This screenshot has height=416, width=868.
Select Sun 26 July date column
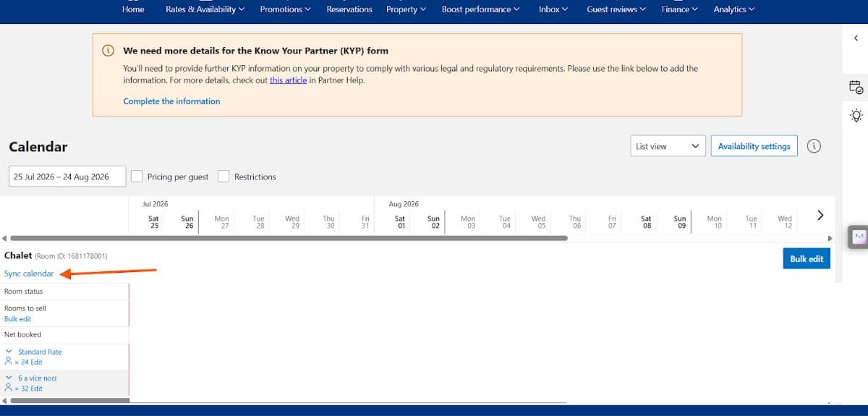point(187,221)
